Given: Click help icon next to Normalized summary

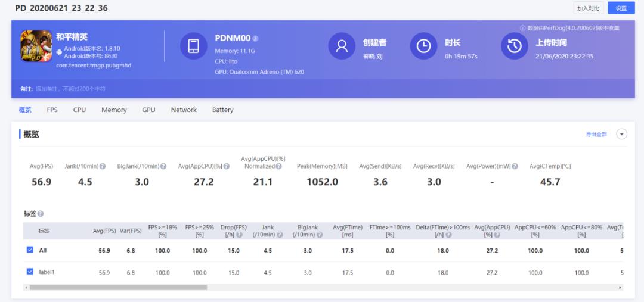Looking at the screenshot, I should click(x=278, y=166).
